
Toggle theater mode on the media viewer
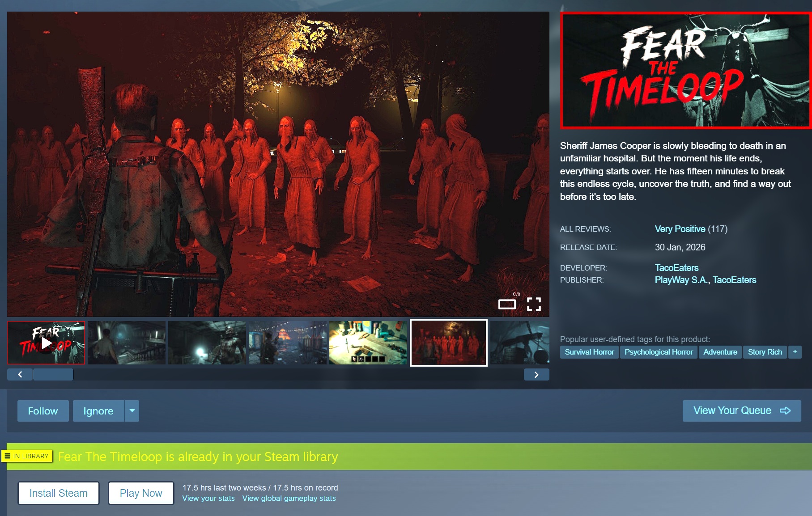[x=507, y=305]
